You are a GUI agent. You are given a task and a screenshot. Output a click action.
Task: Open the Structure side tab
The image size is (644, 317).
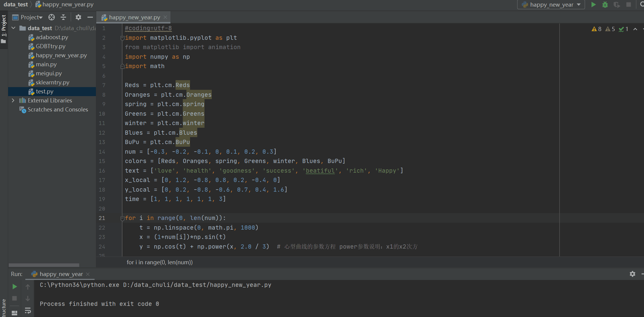[4, 307]
